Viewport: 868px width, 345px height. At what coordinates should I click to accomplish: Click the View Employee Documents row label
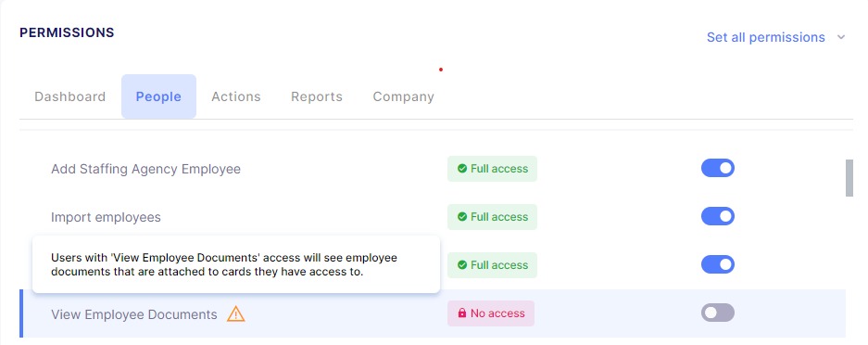click(x=134, y=314)
